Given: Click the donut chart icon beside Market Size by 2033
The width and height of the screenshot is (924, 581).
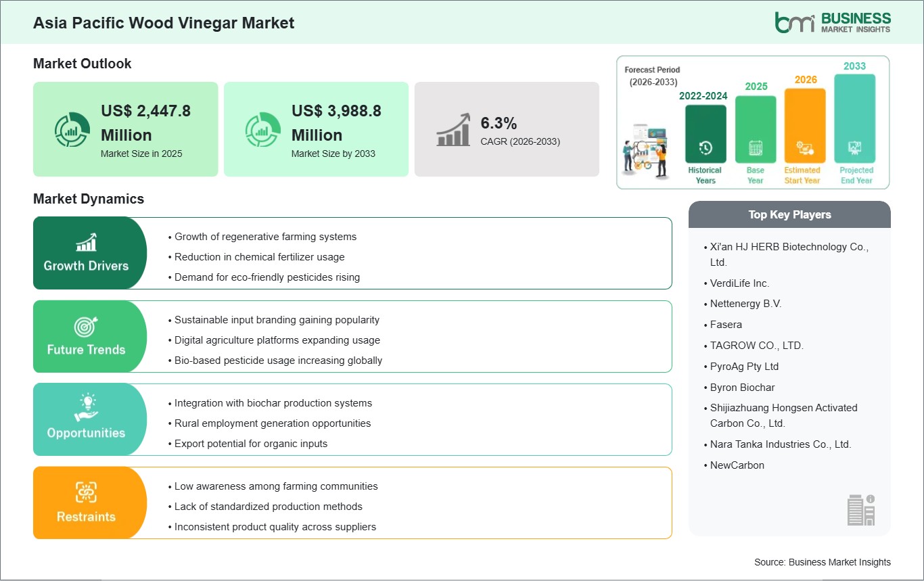Looking at the screenshot, I should coord(263,130).
